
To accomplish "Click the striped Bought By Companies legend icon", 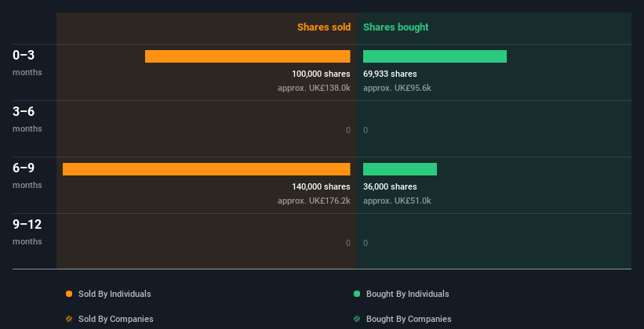I will [357, 319].
